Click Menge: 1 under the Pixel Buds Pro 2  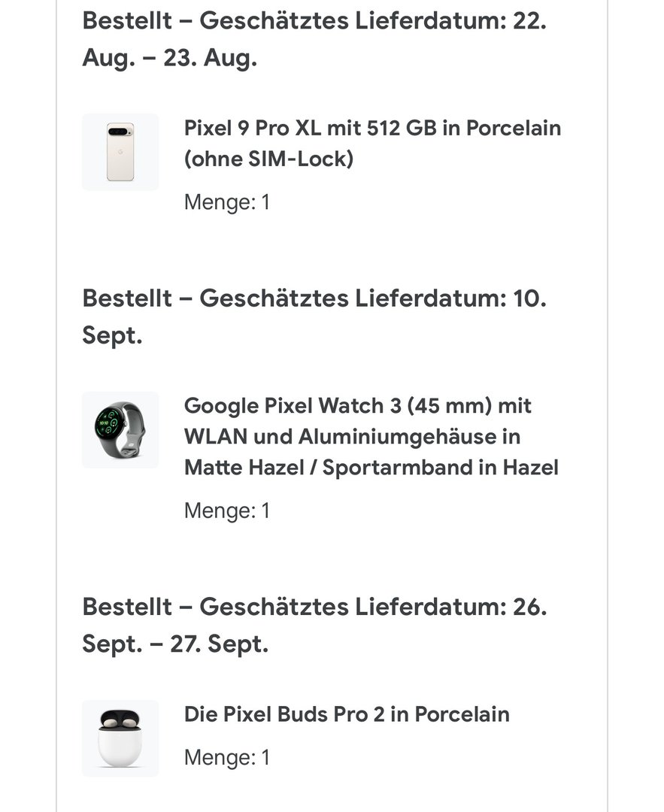[x=226, y=758]
